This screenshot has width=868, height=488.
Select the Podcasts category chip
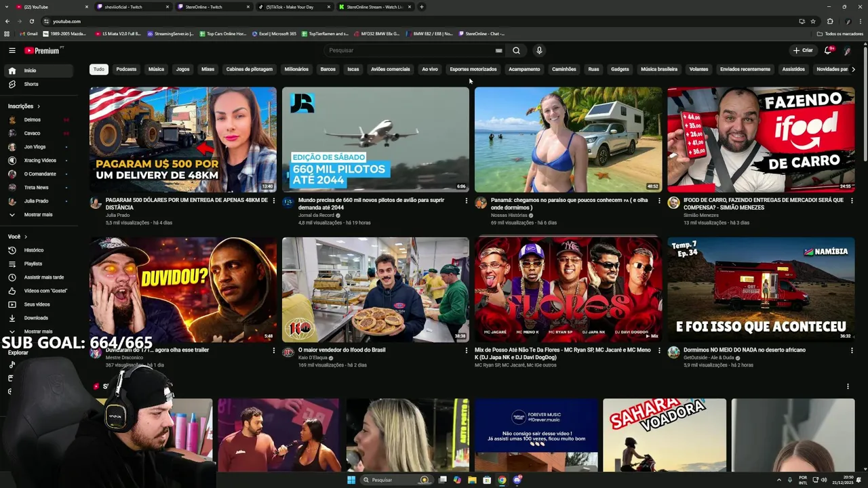pyautogui.click(x=126, y=69)
